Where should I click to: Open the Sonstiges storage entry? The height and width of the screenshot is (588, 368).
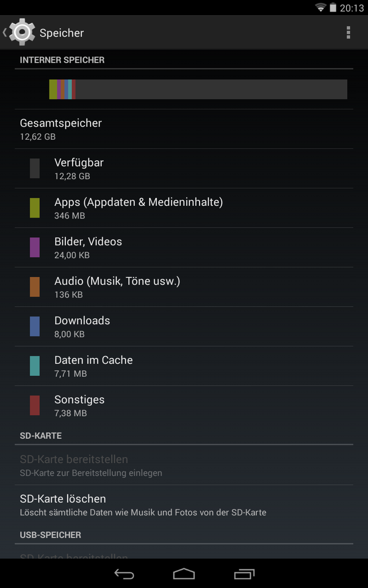click(x=79, y=405)
